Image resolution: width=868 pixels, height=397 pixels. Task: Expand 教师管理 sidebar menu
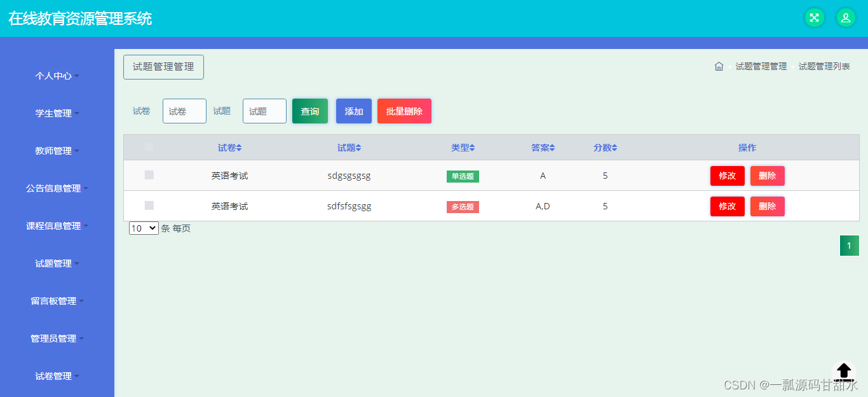(57, 151)
